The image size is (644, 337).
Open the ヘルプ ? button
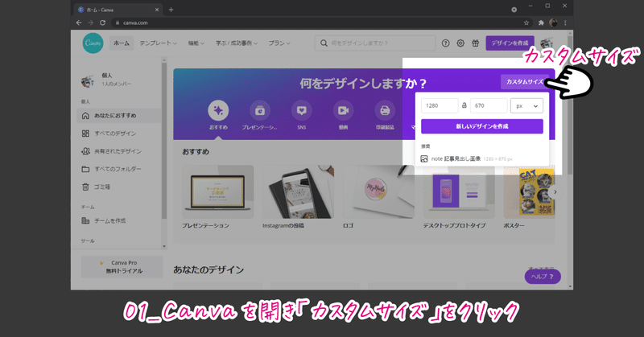coord(543,277)
